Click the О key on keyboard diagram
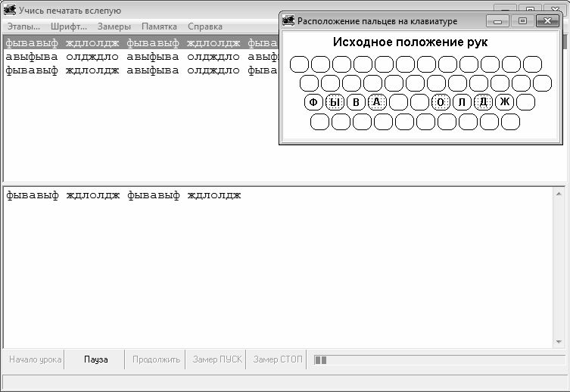The width and height of the screenshot is (570, 392). (441, 102)
